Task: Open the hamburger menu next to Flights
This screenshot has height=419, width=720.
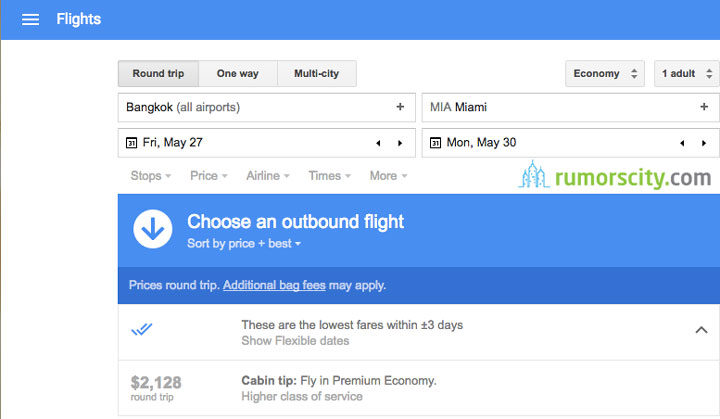Action: tap(30, 19)
